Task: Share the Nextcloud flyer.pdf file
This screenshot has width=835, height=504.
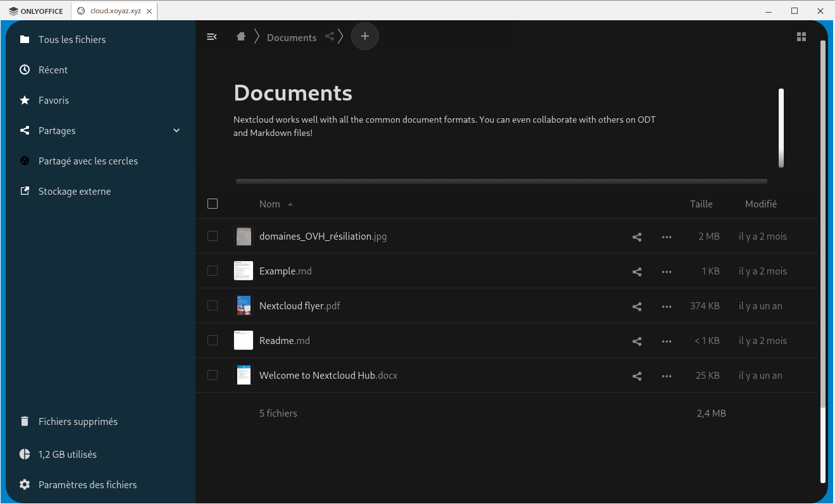Action: [637, 307]
